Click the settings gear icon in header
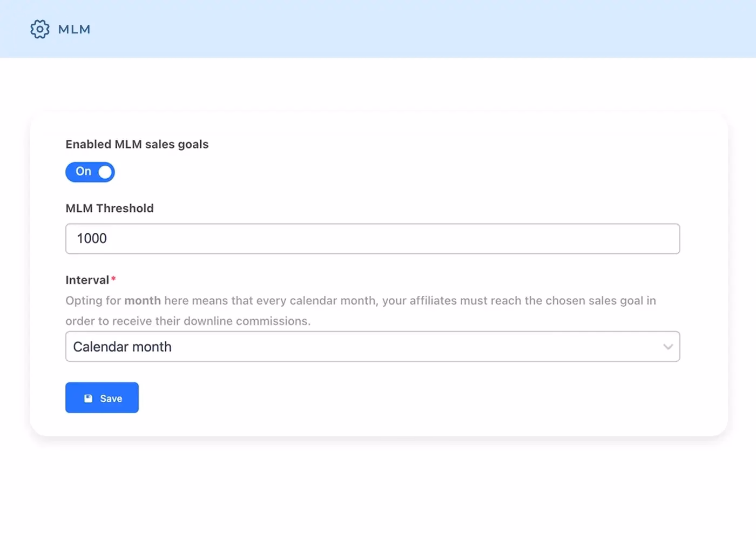Image resolution: width=756 pixels, height=540 pixels. (39, 29)
